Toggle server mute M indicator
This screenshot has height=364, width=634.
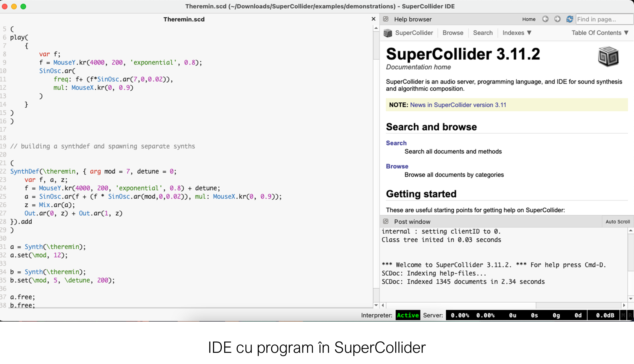[623, 316]
